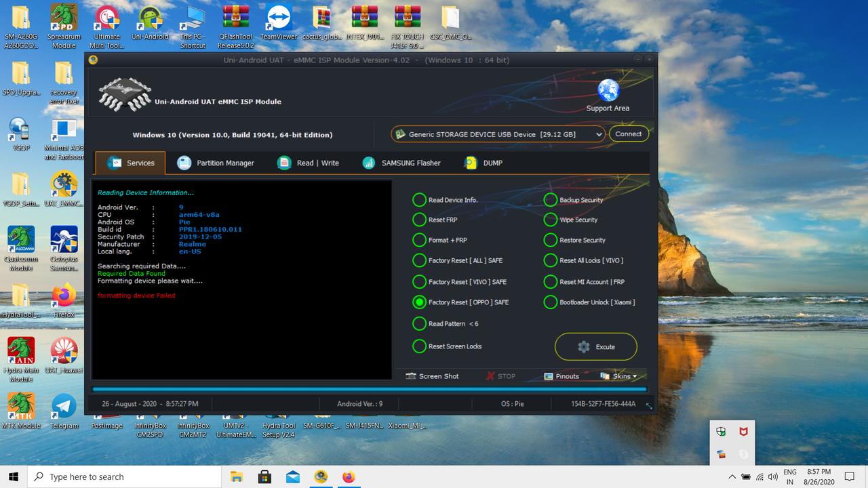This screenshot has width=868, height=488.
Task: Expand hidden tray icons chevron
Action: (732, 476)
